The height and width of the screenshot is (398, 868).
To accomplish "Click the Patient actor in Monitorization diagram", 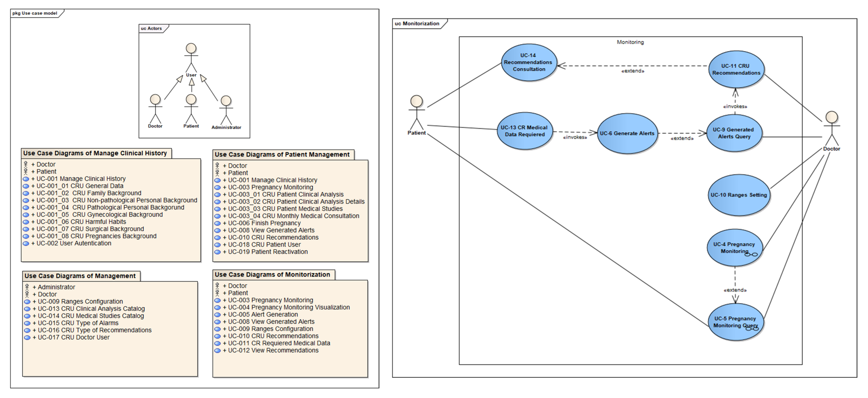I will [x=417, y=115].
